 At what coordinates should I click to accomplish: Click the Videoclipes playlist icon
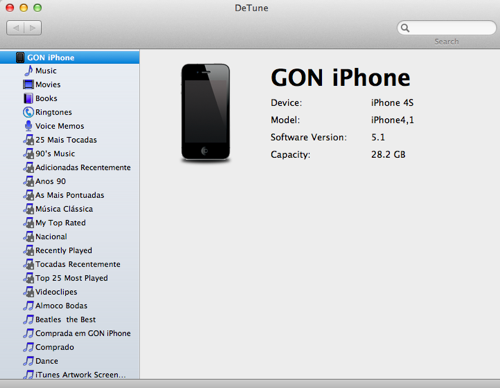coord(29,292)
